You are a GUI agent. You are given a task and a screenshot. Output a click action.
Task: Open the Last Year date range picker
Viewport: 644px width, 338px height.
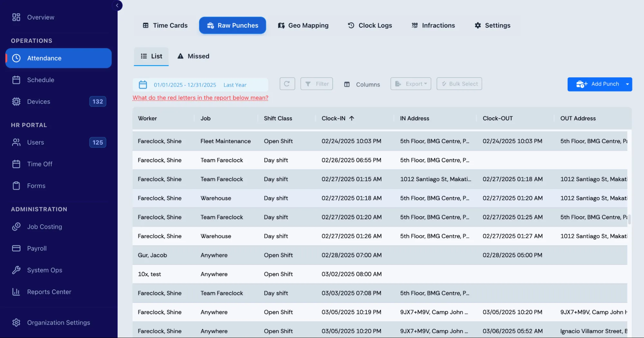[x=200, y=85]
